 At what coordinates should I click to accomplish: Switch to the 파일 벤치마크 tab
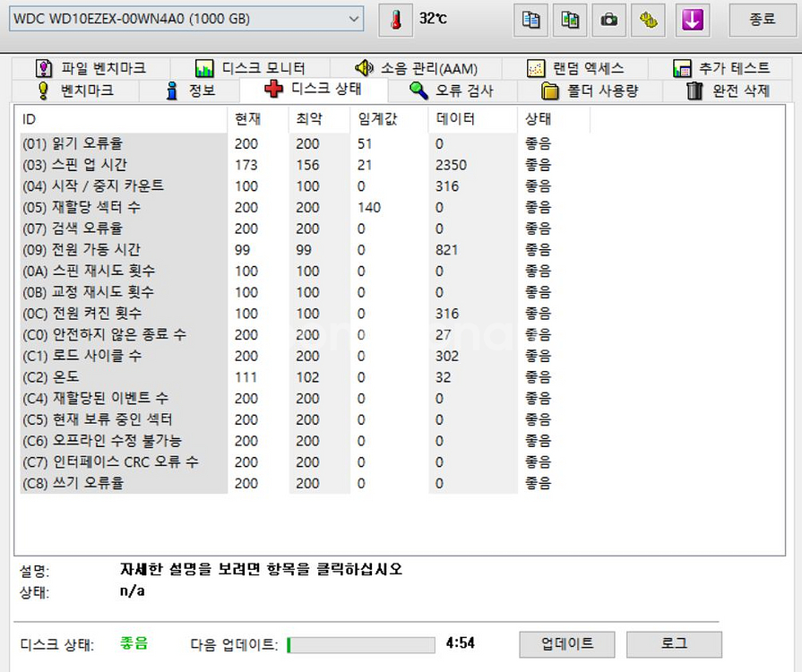coord(91,68)
